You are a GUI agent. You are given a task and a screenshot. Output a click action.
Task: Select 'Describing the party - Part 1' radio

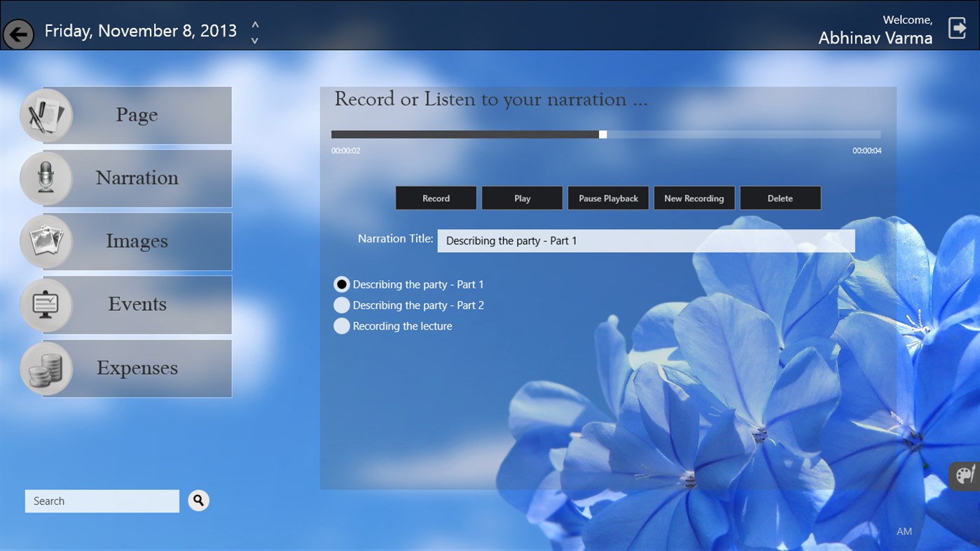(x=342, y=284)
